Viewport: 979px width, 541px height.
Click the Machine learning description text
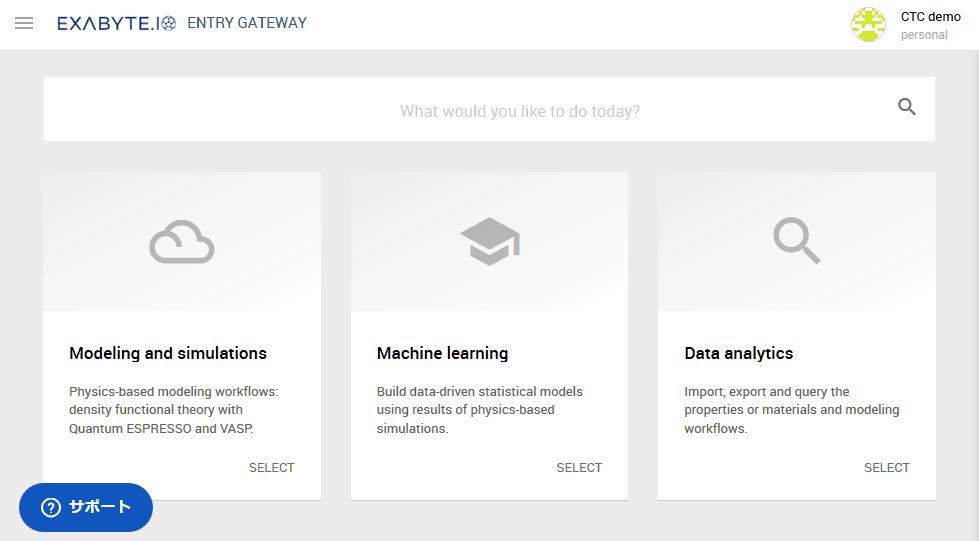click(480, 410)
